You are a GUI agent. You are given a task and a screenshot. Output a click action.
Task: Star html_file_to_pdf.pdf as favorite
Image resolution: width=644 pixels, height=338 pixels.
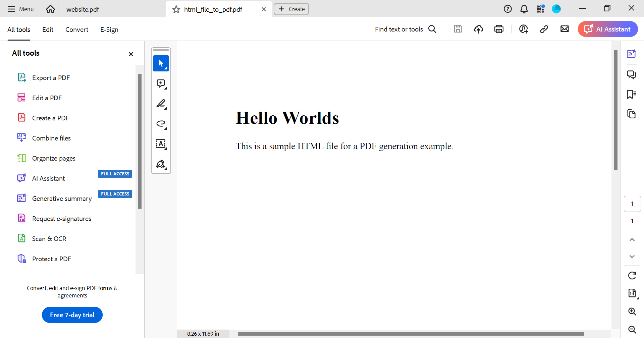(x=176, y=9)
